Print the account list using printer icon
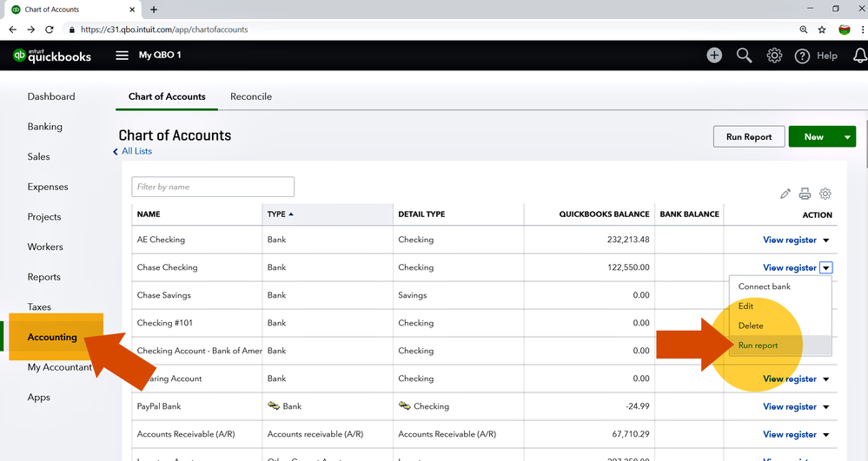 point(805,194)
